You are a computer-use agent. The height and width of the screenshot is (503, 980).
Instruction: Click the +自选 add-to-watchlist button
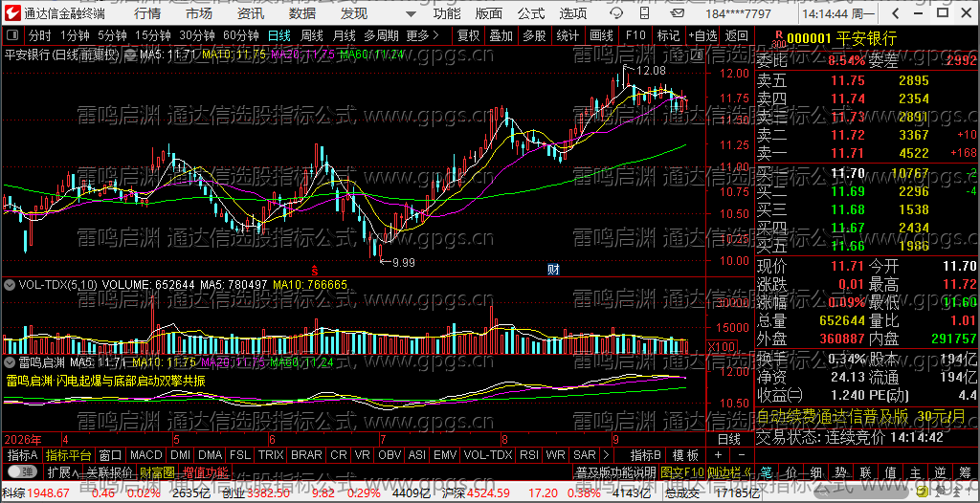(x=702, y=35)
